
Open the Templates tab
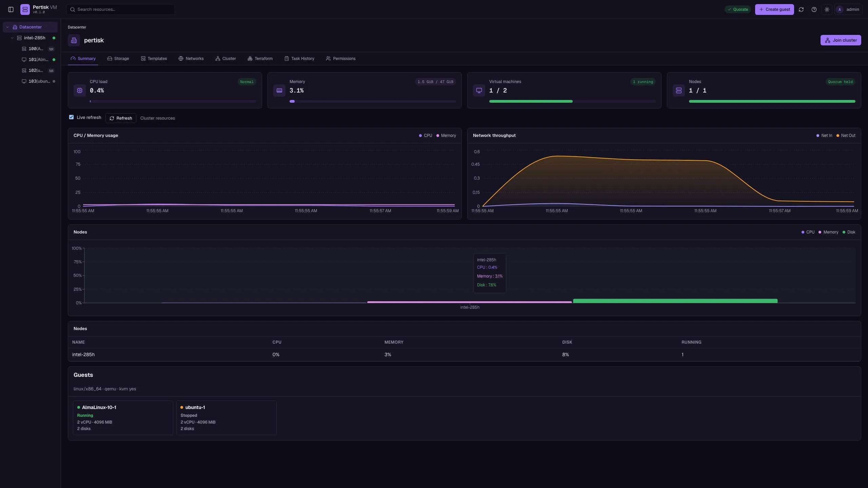[154, 59]
